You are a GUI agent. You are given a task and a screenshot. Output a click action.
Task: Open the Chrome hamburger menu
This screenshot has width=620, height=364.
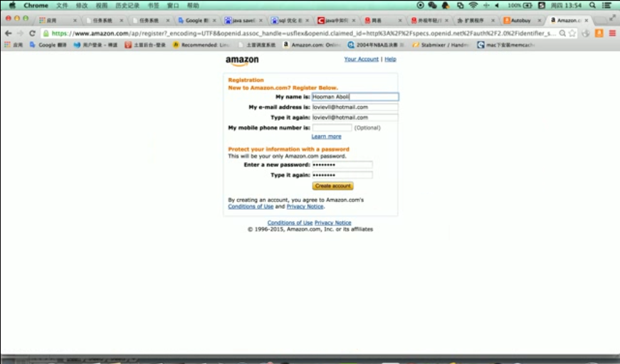click(x=612, y=33)
